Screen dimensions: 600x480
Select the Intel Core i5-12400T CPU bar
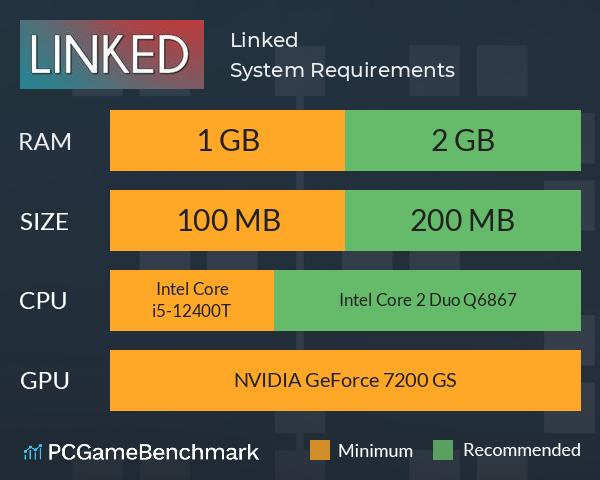click(192, 300)
